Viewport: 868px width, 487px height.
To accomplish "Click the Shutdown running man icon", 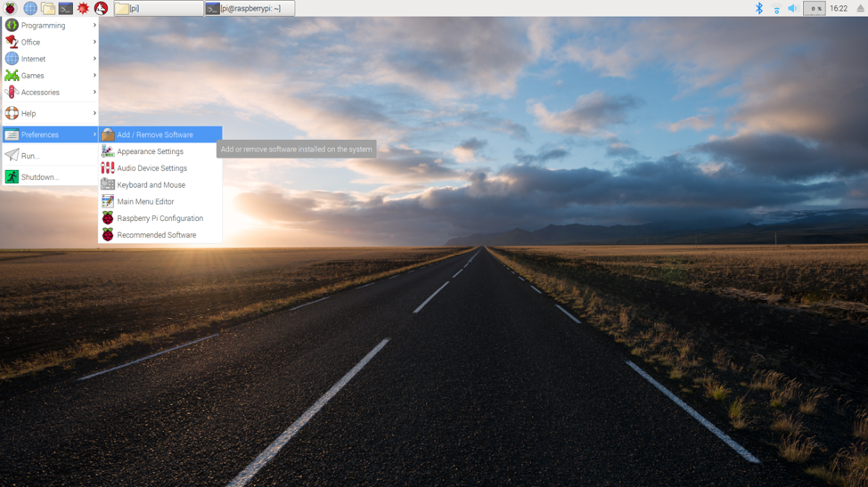I will 12,177.
